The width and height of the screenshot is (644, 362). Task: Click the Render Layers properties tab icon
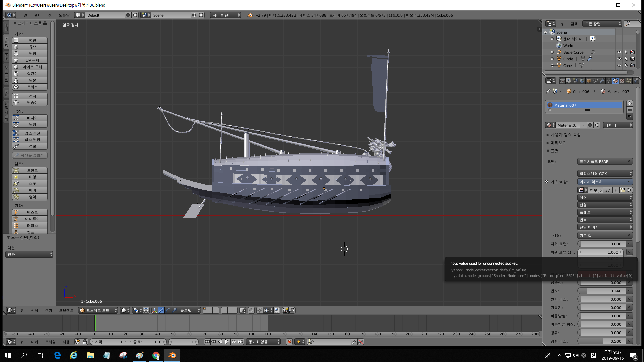point(569,81)
